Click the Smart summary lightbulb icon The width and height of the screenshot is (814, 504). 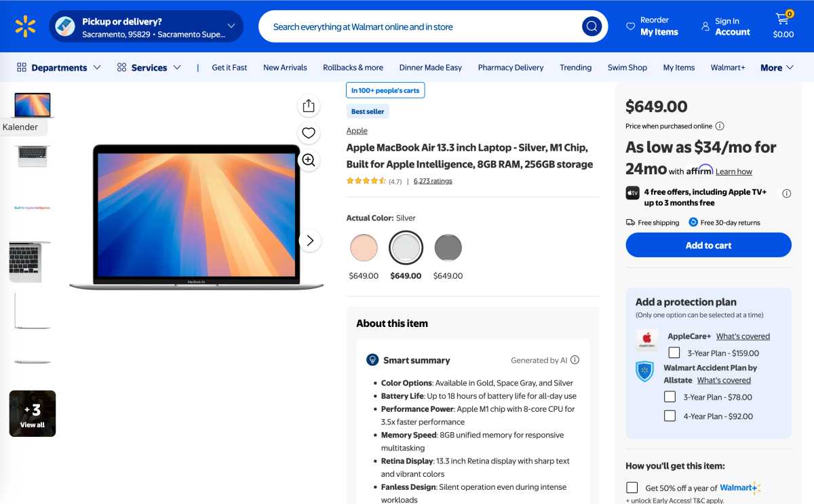coord(372,360)
